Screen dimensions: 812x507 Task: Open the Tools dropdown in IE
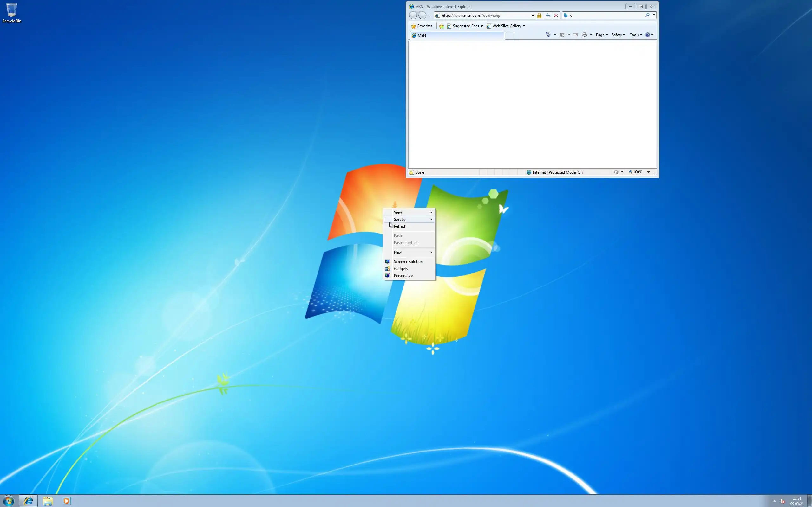636,35
